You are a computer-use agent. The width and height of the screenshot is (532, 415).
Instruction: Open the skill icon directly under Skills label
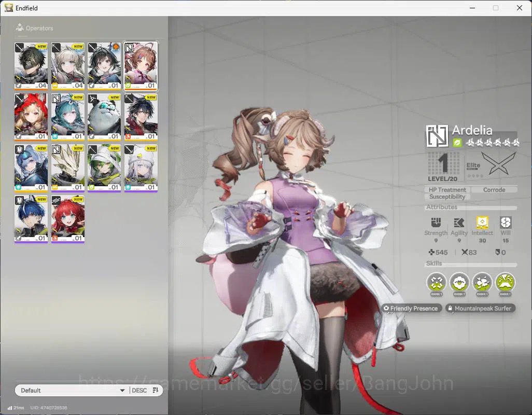pyautogui.click(x=436, y=283)
